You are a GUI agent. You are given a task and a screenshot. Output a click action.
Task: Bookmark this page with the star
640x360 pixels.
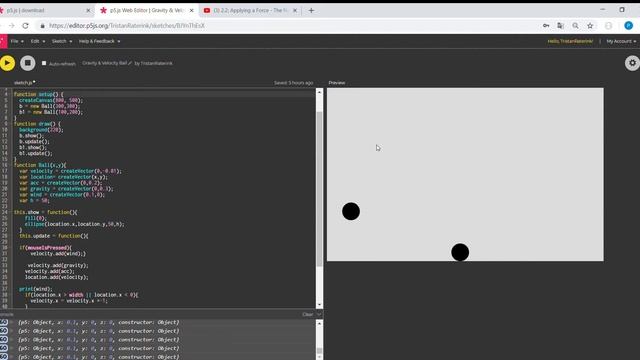pyautogui.click(x=590, y=26)
